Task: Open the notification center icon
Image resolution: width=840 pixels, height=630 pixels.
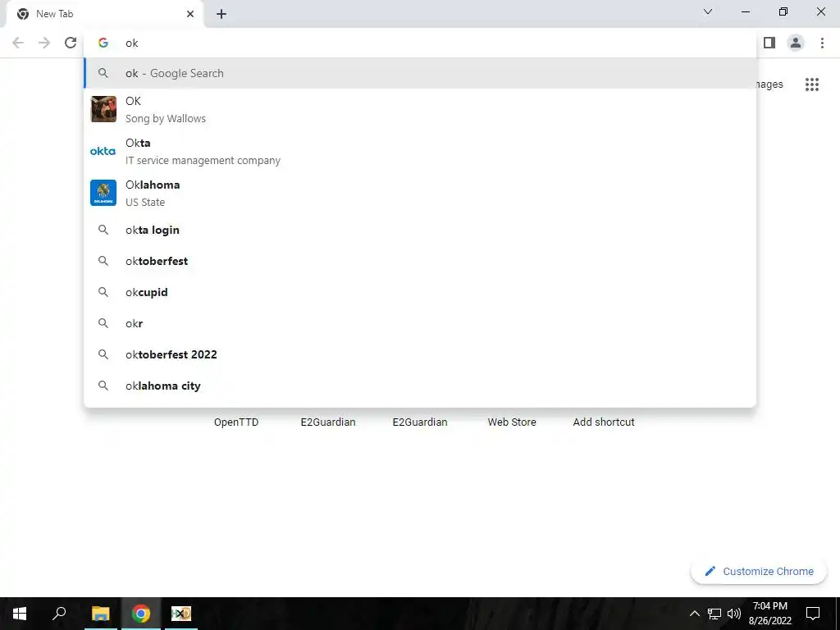Action: point(813,614)
